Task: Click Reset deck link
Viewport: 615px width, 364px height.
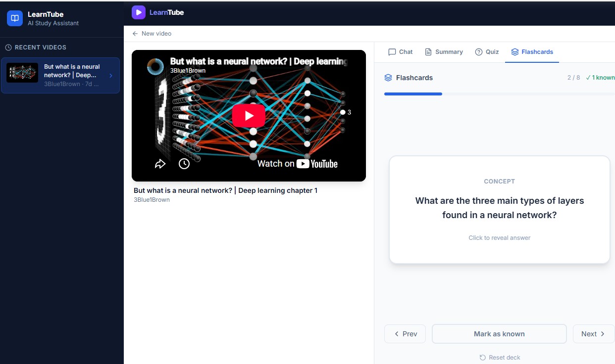Action: coord(500,358)
